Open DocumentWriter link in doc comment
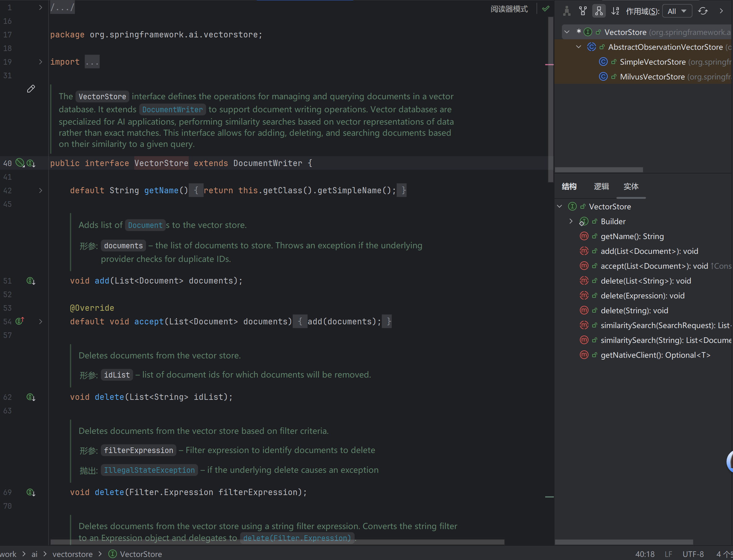 [x=172, y=109]
